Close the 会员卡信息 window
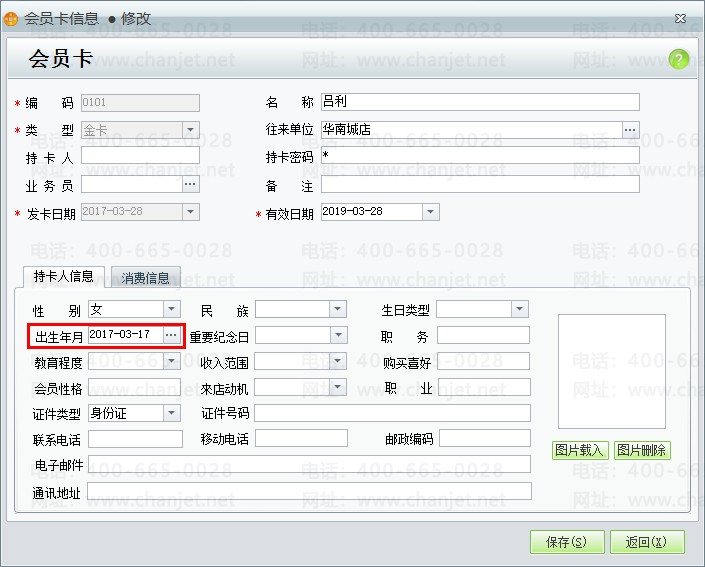The image size is (705, 567). click(680, 18)
